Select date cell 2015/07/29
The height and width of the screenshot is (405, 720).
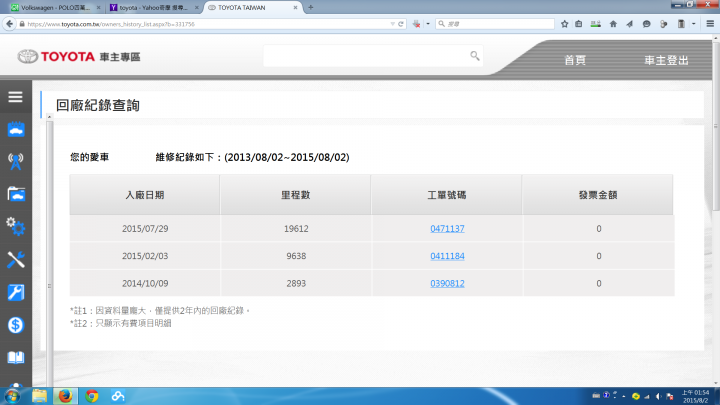[x=145, y=229]
